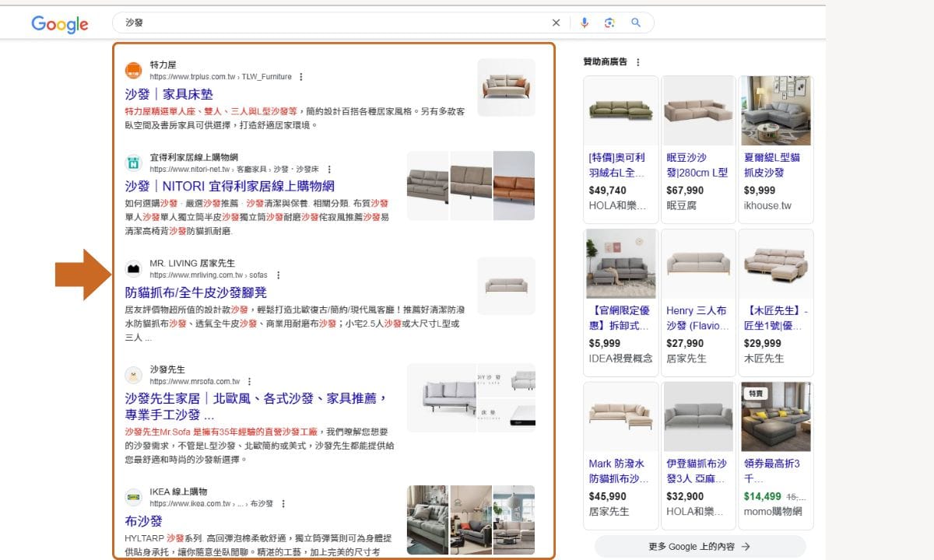Open the Mark 防潑水防貓抓布沙發 ad

click(x=620, y=456)
